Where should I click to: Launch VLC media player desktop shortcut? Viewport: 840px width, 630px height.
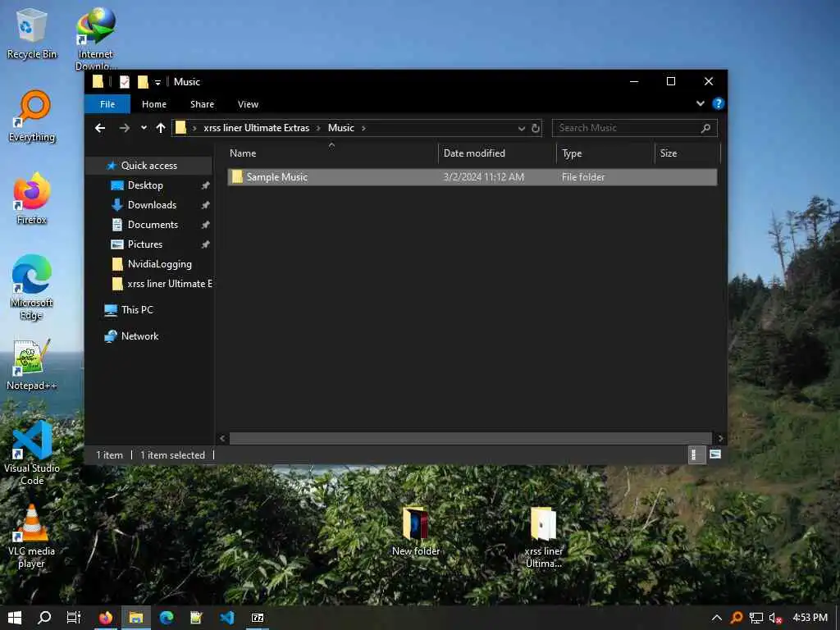tap(32, 536)
